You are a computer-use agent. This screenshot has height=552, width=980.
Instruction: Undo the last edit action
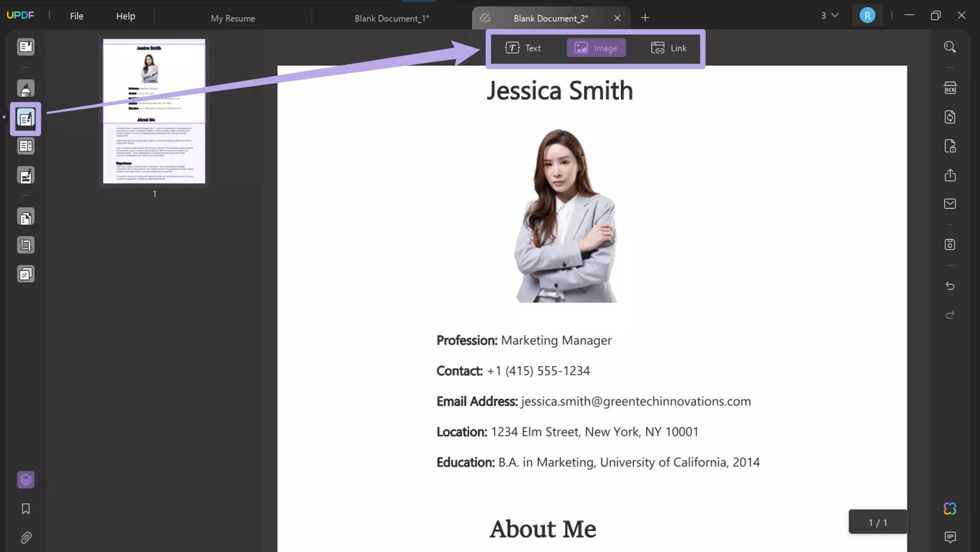950,286
